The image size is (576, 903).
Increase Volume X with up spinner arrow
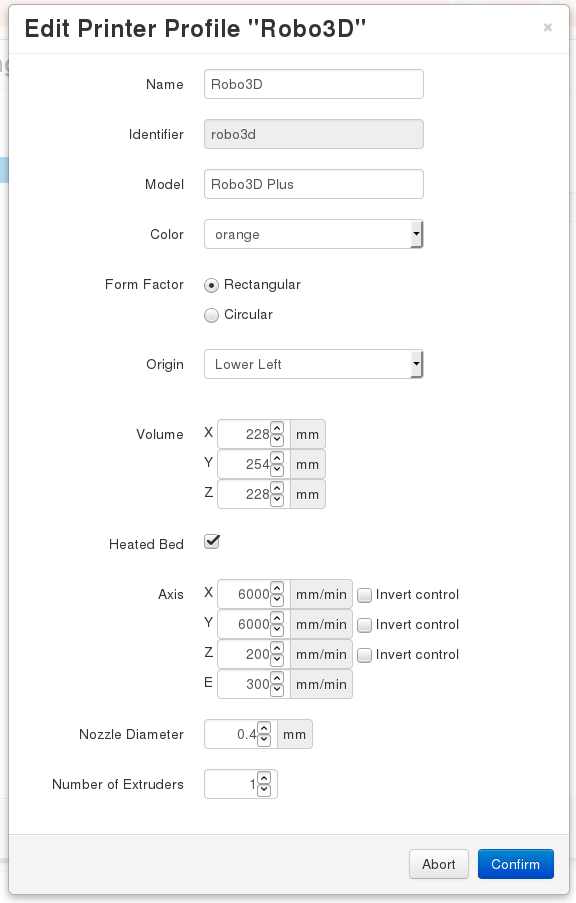277,428
